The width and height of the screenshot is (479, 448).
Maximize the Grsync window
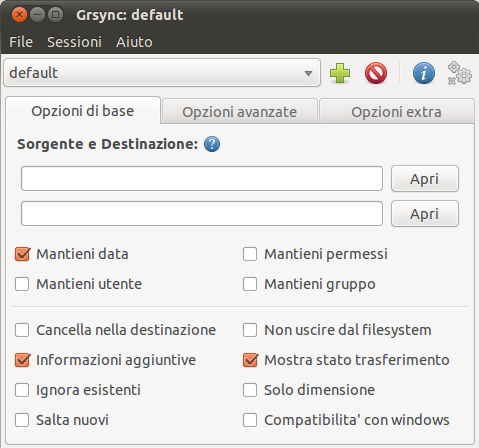coord(55,15)
